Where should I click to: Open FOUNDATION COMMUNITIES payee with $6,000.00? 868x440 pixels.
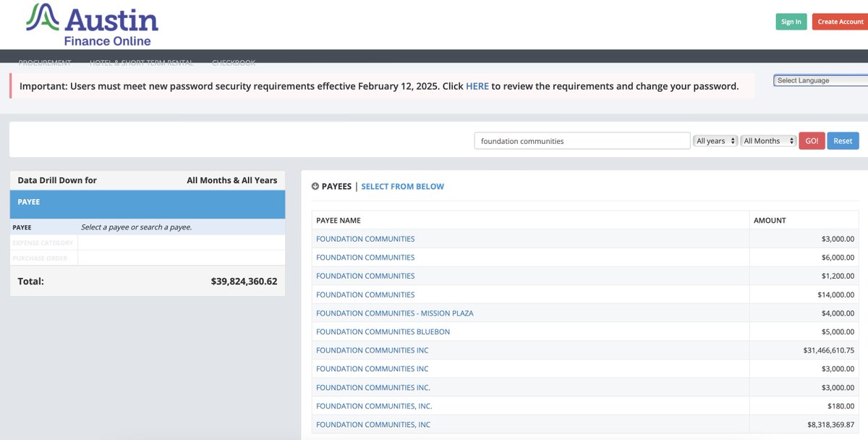(x=365, y=258)
